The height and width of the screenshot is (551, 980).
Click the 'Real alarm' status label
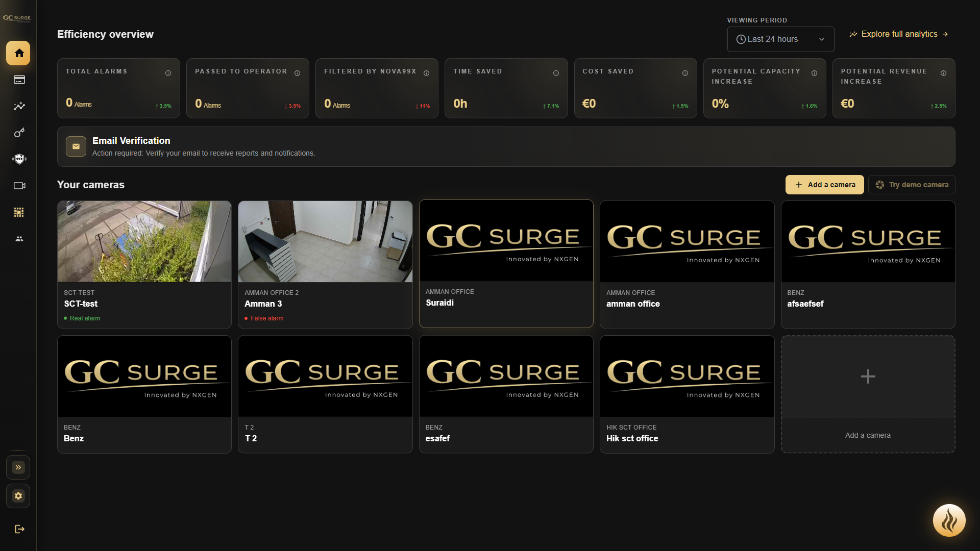[85, 318]
